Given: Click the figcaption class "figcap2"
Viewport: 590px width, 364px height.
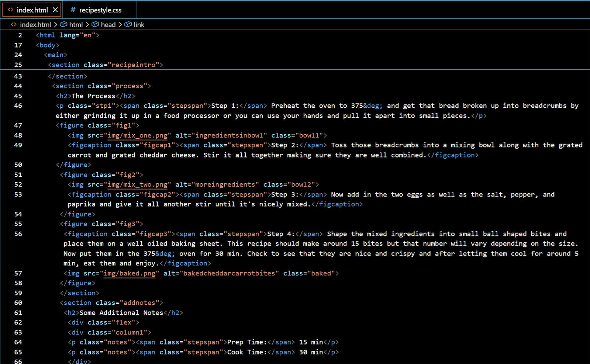Looking at the screenshot, I should [x=157, y=194].
